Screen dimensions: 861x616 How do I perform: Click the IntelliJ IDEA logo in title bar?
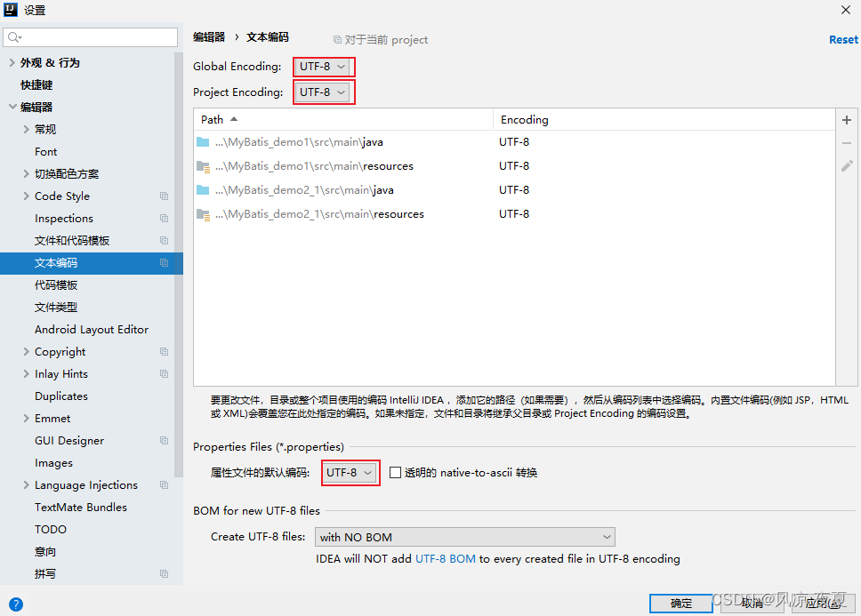[x=11, y=10]
